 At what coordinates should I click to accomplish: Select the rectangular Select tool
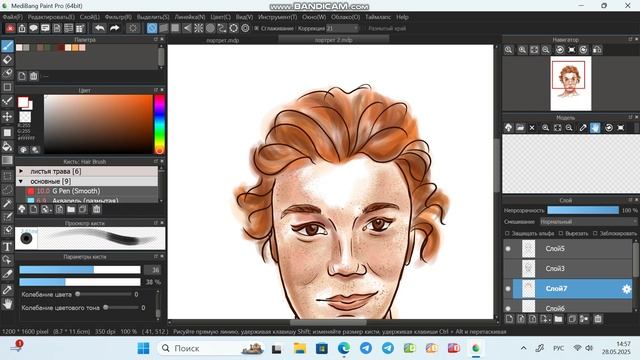[x=7, y=176]
